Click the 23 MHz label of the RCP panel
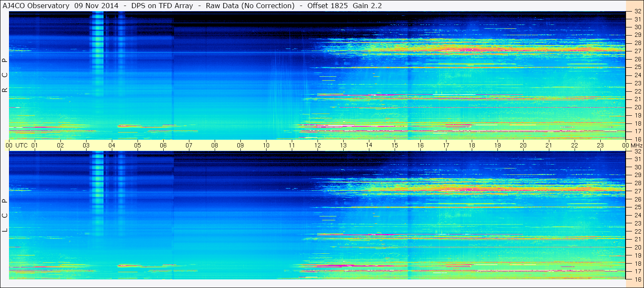Screen dimensions: 644x288 click(x=638, y=83)
